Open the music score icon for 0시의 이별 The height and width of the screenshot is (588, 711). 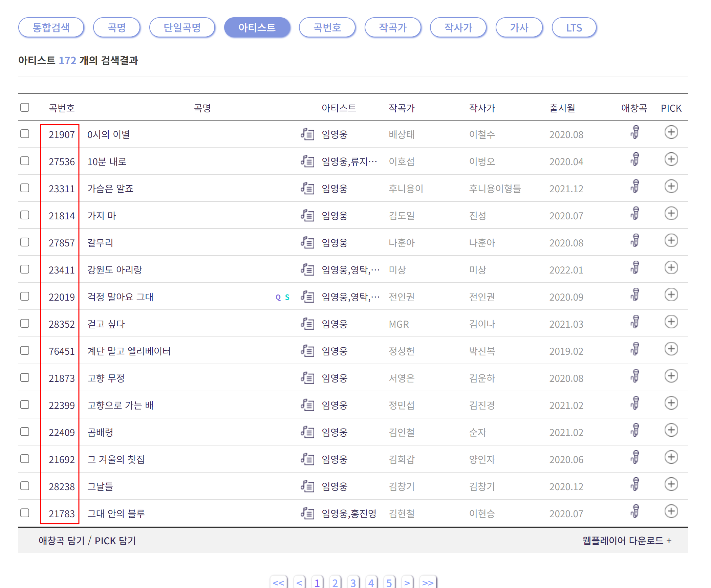point(307,134)
